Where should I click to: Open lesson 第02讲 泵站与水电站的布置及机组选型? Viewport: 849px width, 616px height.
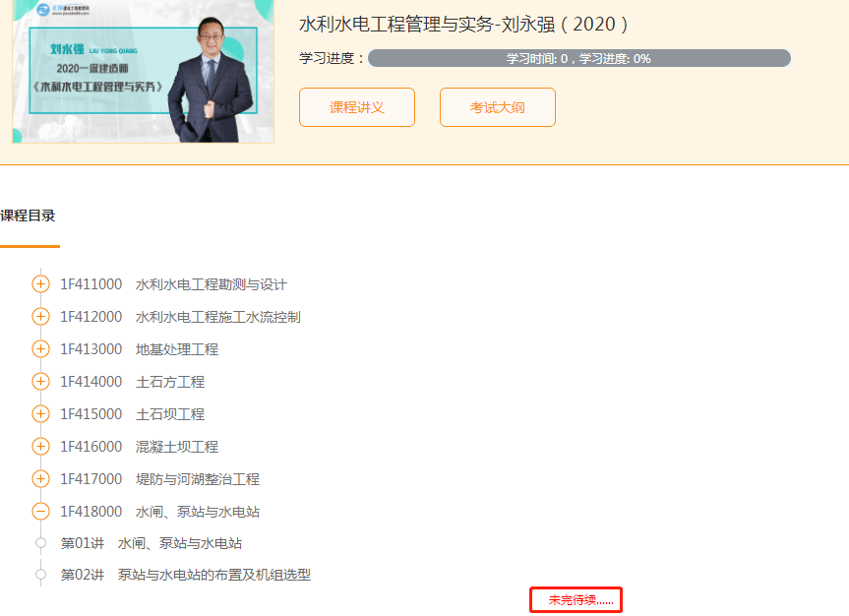point(186,575)
